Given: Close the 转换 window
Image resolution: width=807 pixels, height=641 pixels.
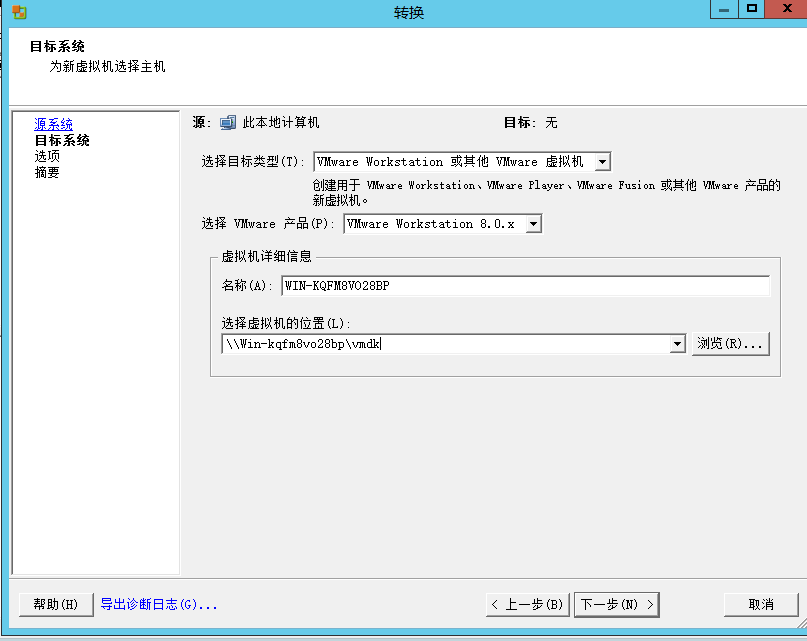Looking at the screenshot, I should pyautogui.click(x=786, y=9).
